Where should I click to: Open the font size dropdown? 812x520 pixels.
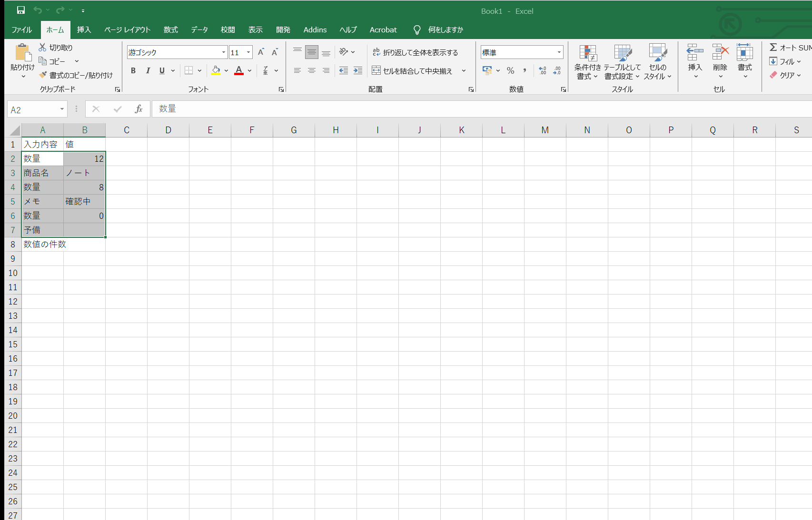[248, 52]
